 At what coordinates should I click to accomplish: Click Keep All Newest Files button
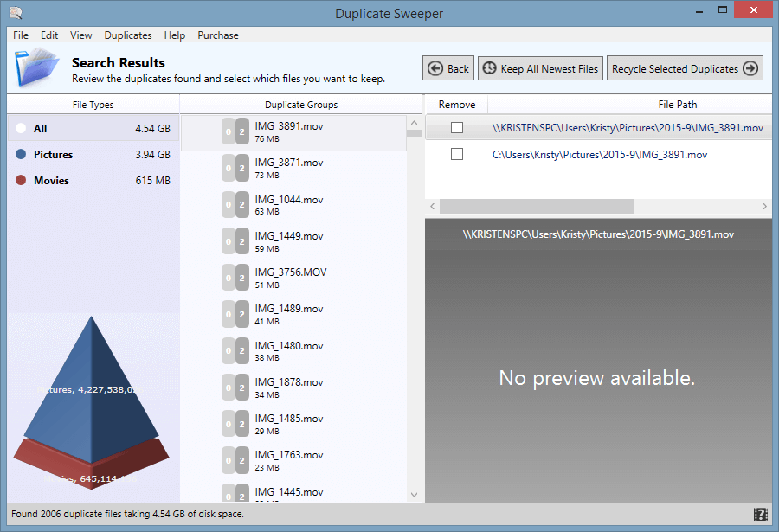[540, 68]
